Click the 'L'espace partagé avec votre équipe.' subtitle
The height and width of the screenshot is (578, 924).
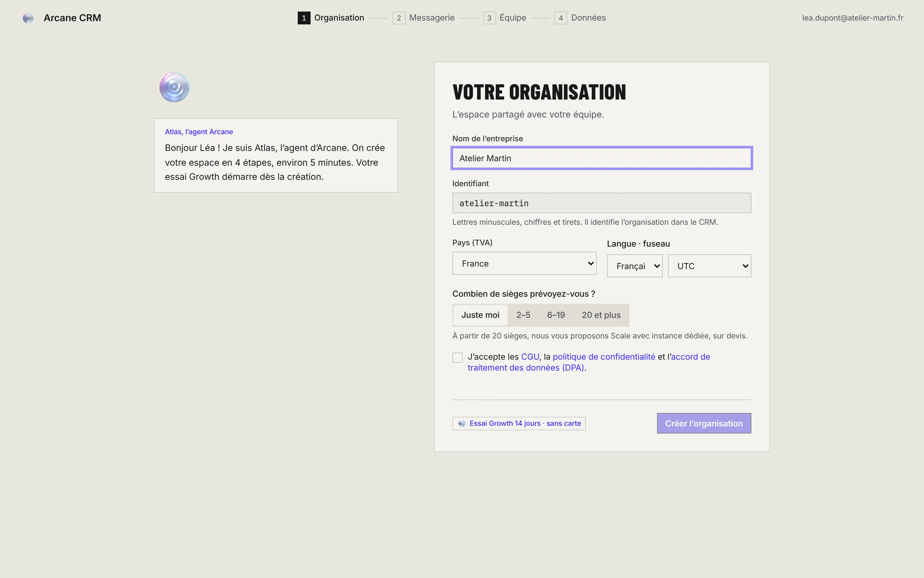coord(528,114)
